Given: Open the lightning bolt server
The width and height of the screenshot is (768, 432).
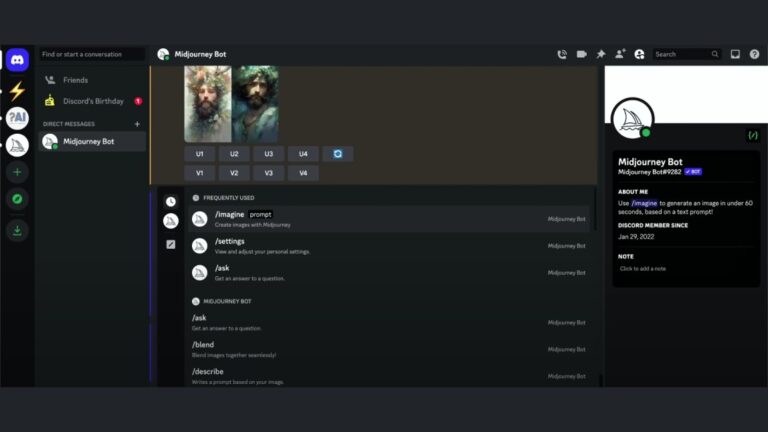Looking at the screenshot, I should tap(17, 90).
